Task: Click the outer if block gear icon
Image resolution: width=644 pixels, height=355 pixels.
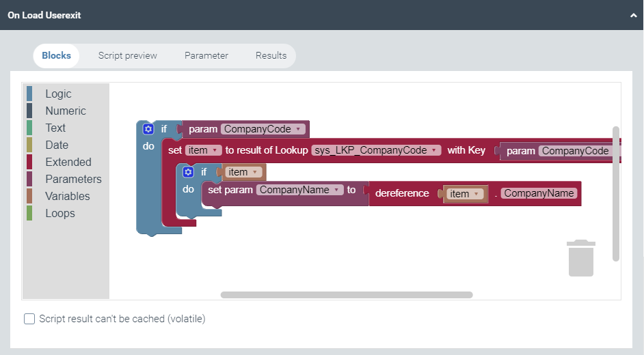Action: pos(148,129)
